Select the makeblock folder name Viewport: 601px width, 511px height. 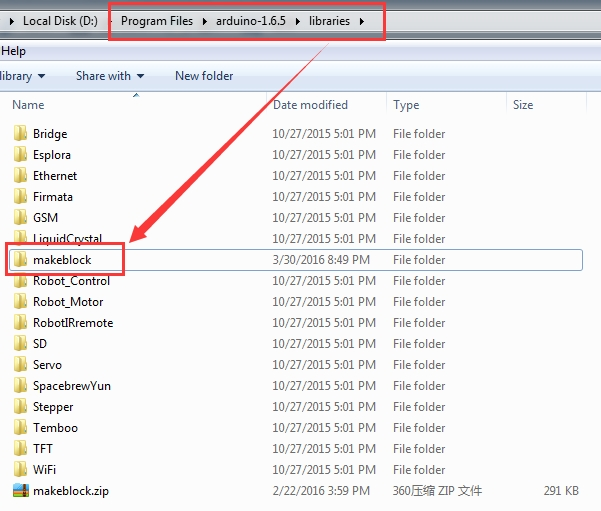(62, 260)
